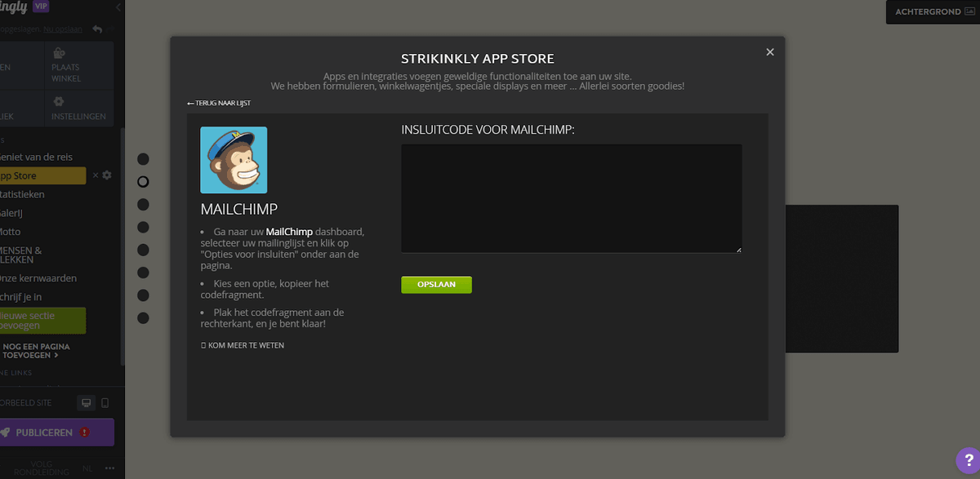
Task: Jump to fourth section navigation dot
Action: 143,227
